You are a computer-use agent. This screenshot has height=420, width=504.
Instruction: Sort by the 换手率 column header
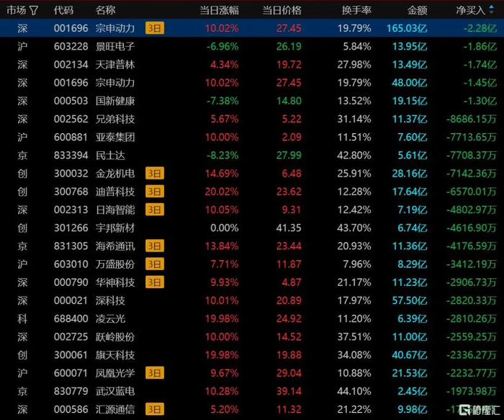pyautogui.click(x=356, y=10)
